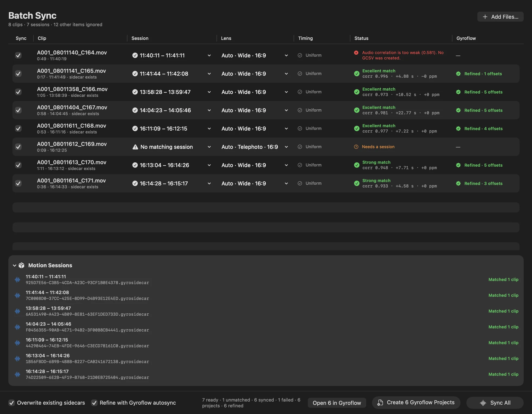The width and height of the screenshot is (532, 414).
Task: Click Open 6 in Gyroflow
Action: coord(337,403)
